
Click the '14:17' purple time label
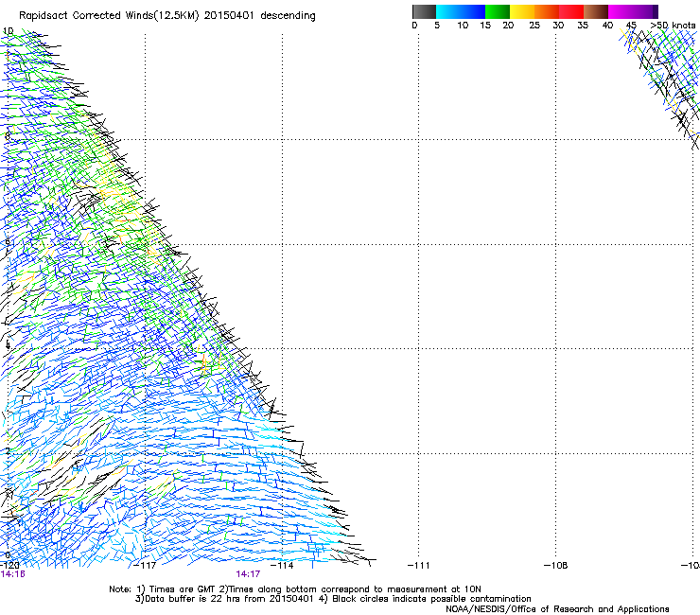[x=248, y=574]
